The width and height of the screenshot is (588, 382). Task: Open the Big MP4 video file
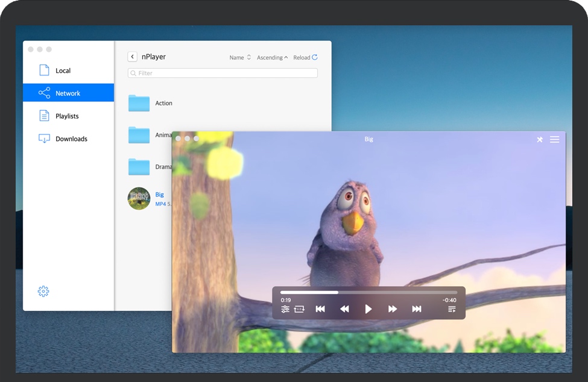coord(160,194)
